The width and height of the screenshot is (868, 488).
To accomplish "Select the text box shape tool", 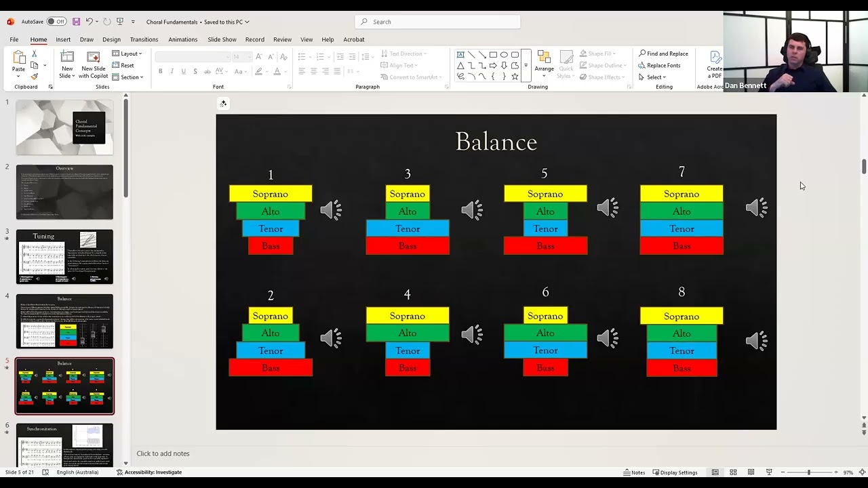I will click(x=460, y=55).
